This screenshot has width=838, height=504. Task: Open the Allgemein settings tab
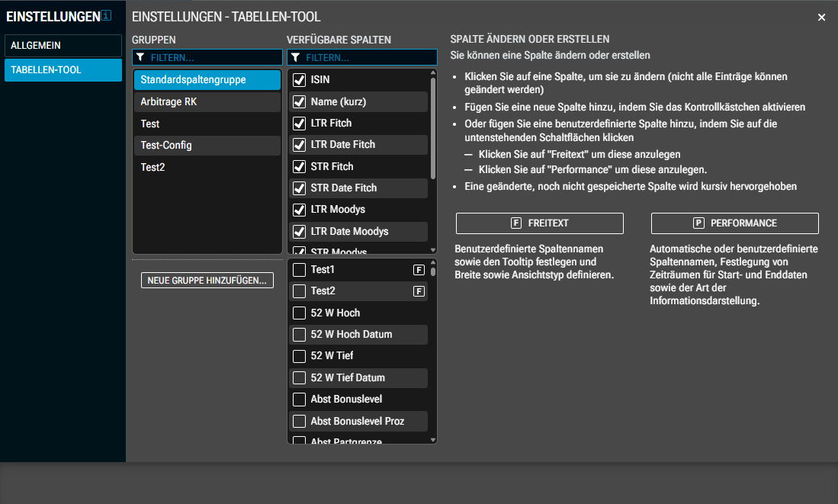63,46
